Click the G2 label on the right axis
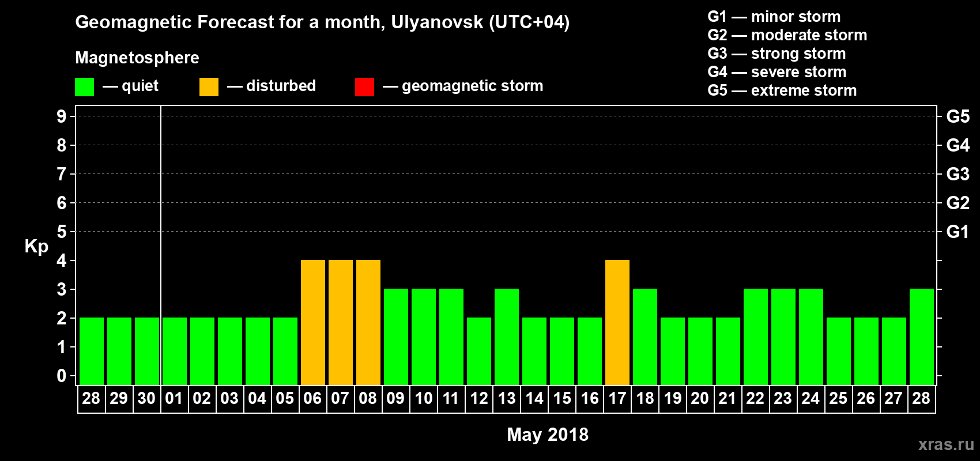This screenshot has height=461, width=980. (958, 203)
